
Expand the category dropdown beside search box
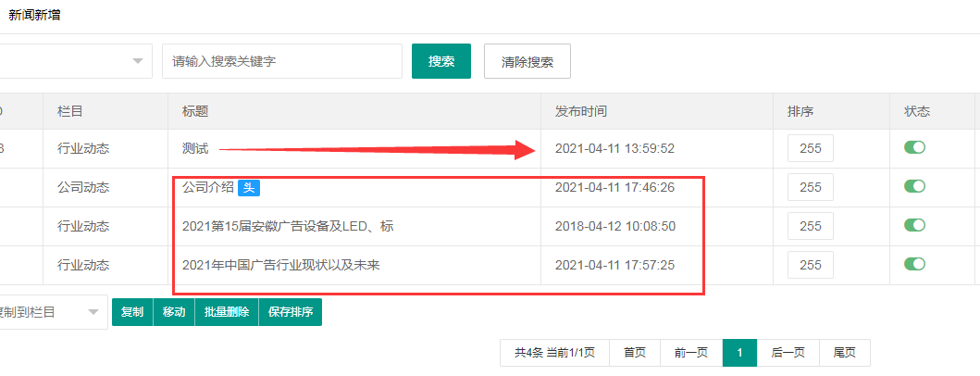(x=75, y=61)
